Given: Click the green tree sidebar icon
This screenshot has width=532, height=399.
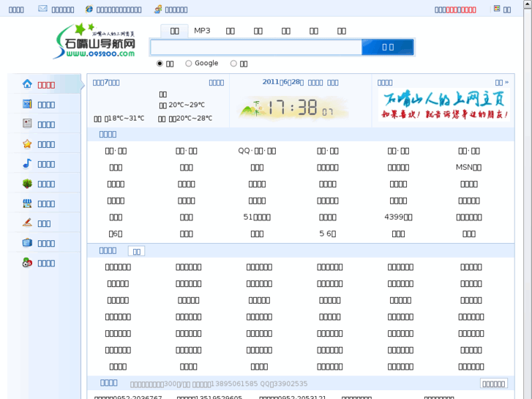Looking at the screenshot, I should click(27, 183).
